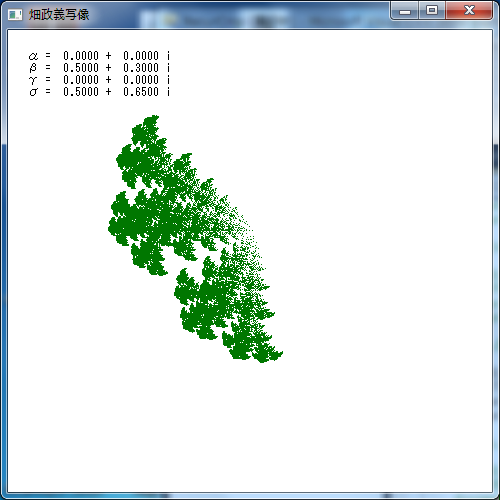Click sigma imaginary part 0.6500
500x500 pixels.
click(141, 92)
